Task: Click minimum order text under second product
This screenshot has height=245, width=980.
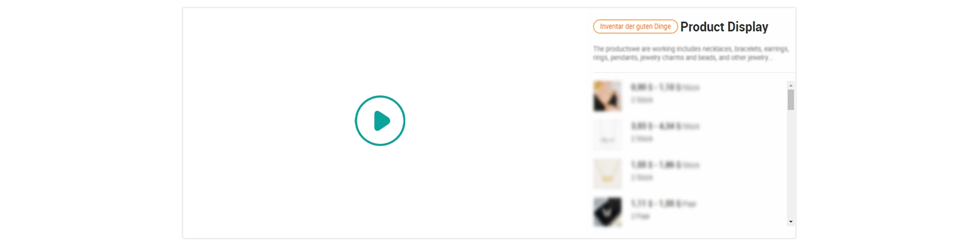Action: tap(642, 139)
